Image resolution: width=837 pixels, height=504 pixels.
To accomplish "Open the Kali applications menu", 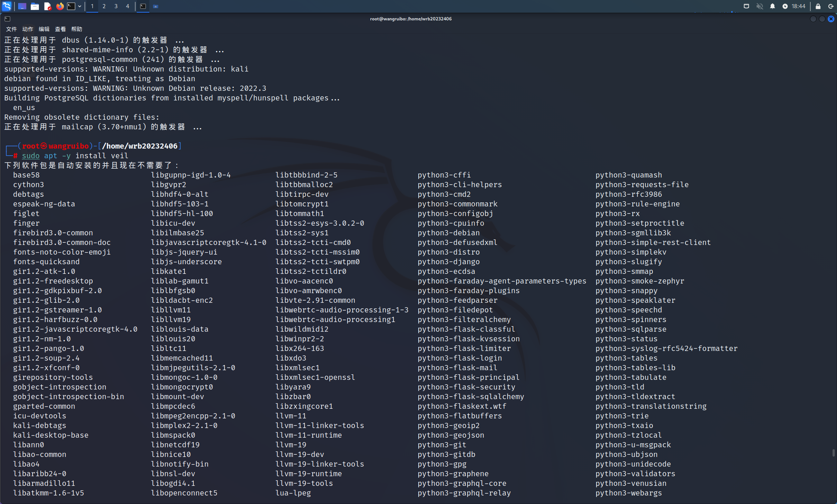I will pos(7,6).
